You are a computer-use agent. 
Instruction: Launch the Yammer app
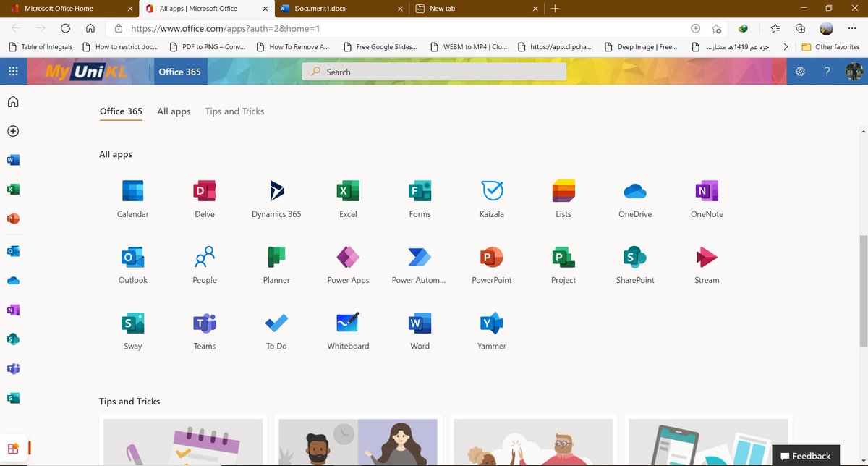pos(492,330)
